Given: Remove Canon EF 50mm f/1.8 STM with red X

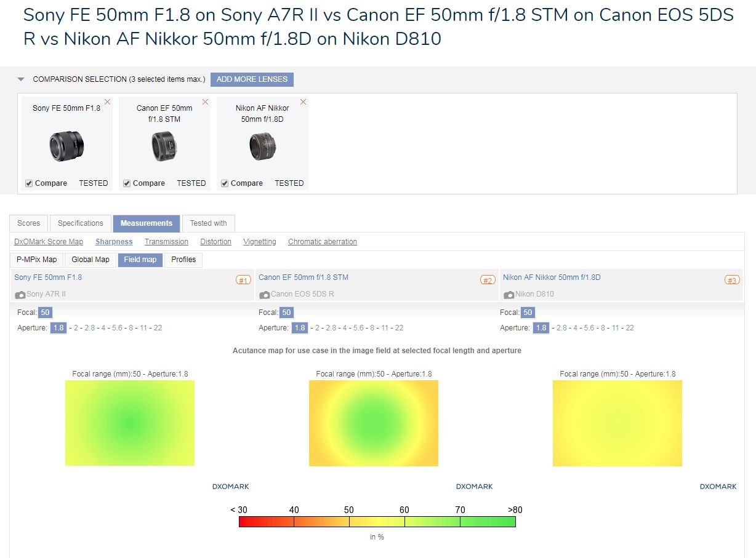Looking at the screenshot, I should (x=206, y=102).
